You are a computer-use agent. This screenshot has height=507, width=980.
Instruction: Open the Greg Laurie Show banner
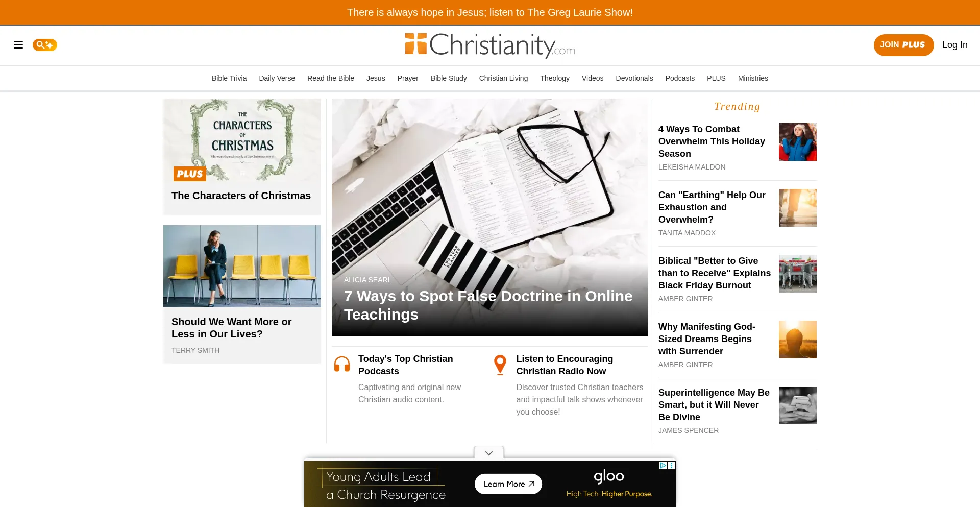coord(490,12)
